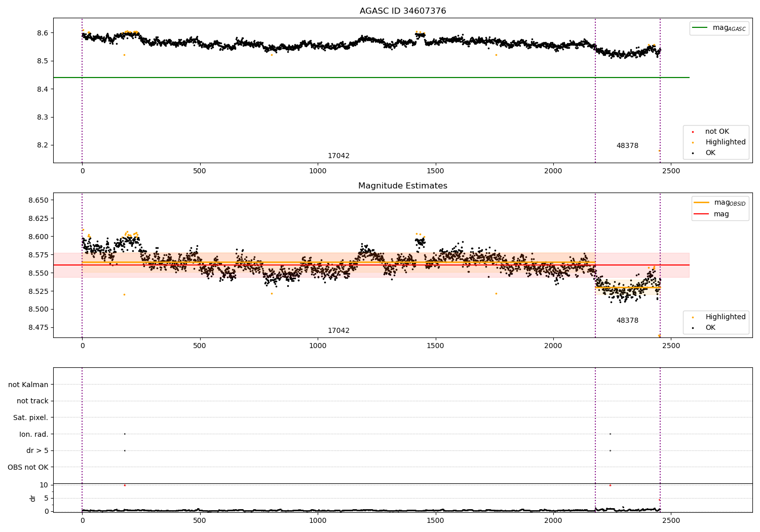Select the mag OBSID legend entry
The height and width of the screenshot is (532, 760).
click(720, 203)
